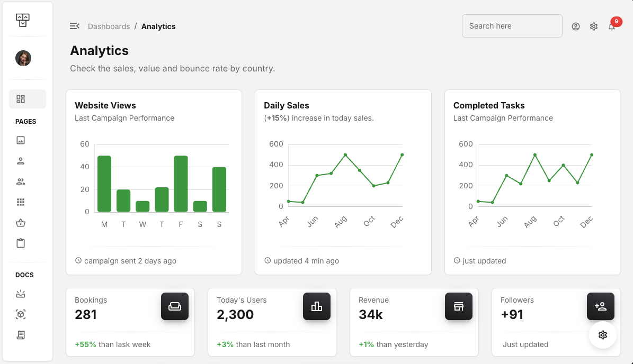Click the Bookings value 281
Screen dimensions: 633x364
pyautogui.click(x=86, y=315)
